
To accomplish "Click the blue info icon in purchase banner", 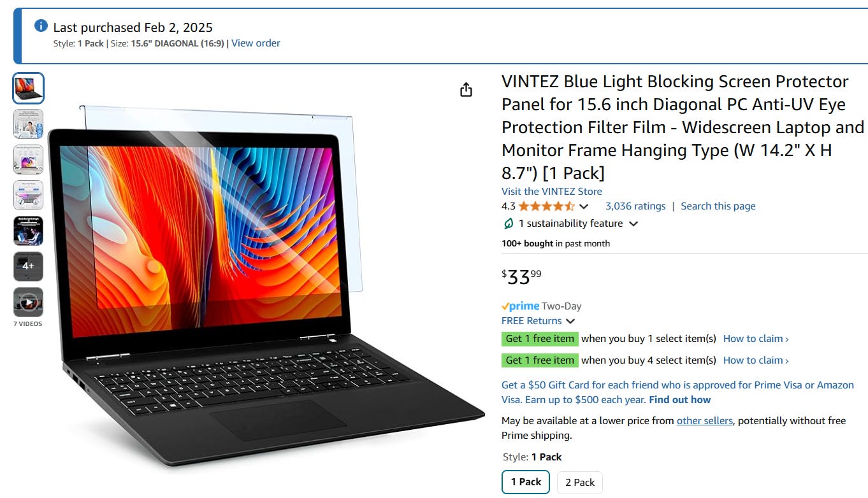I will pyautogui.click(x=41, y=25).
